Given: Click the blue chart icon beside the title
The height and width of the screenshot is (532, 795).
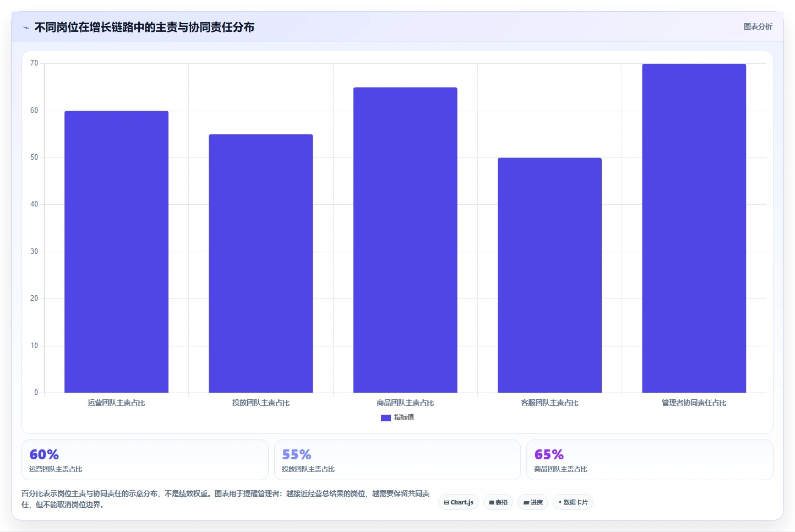Looking at the screenshot, I should [26, 28].
